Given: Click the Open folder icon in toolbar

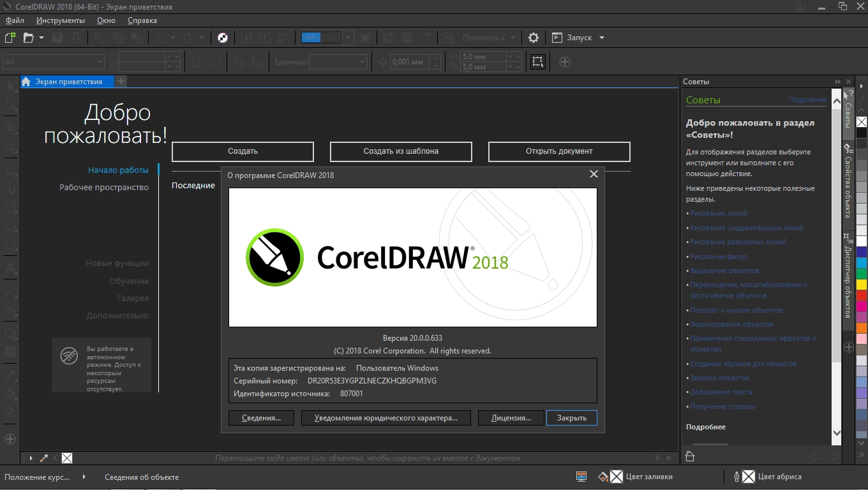Looking at the screenshot, I should coord(28,38).
